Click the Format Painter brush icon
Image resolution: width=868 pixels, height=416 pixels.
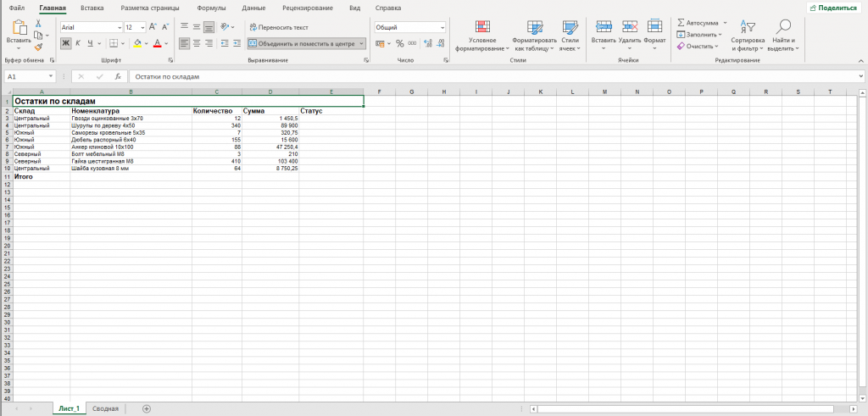click(38, 47)
